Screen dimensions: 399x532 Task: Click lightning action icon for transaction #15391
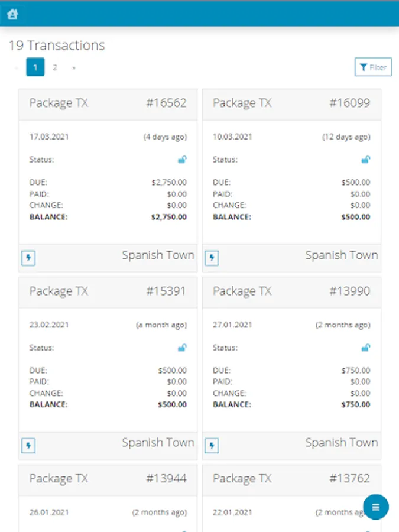tap(28, 445)
